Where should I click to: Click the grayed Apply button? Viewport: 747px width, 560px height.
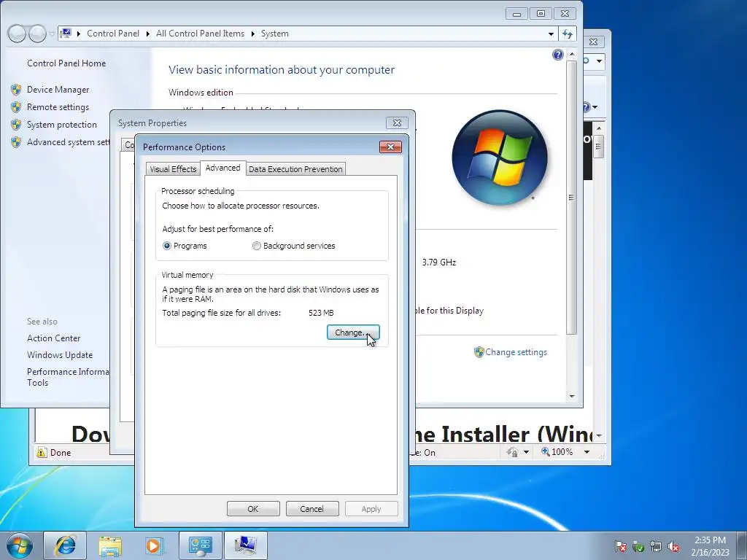371,508
